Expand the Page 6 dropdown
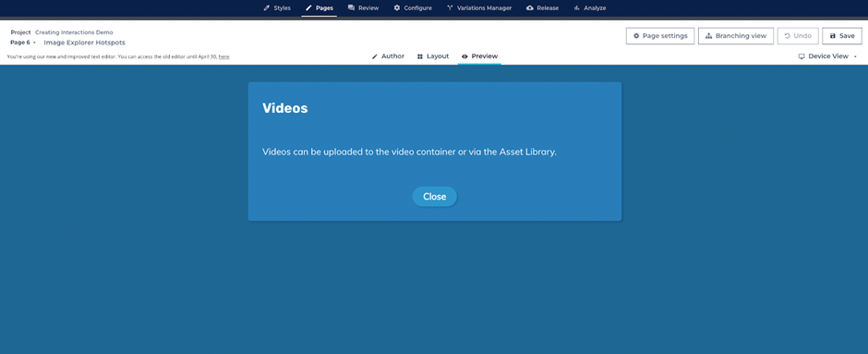The width and height of the screenshot is (868, 354). tap(23, 43)
